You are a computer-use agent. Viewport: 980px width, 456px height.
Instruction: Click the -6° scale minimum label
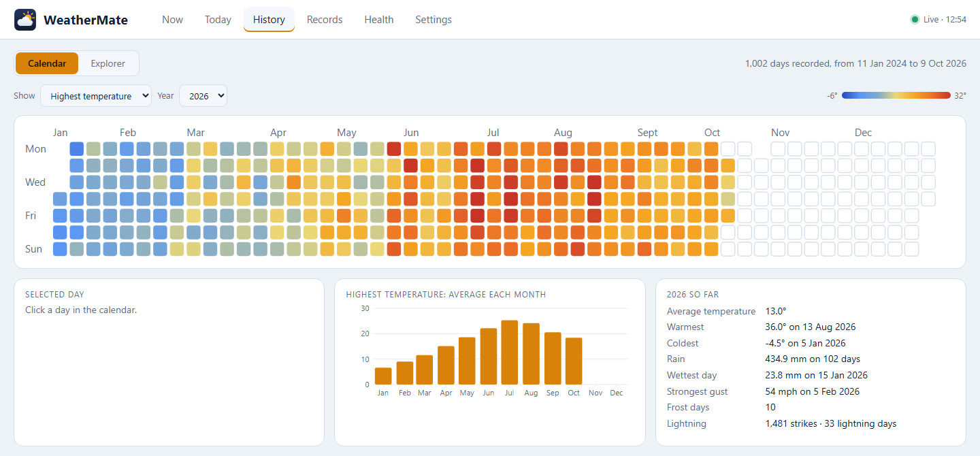pos(832,96)
